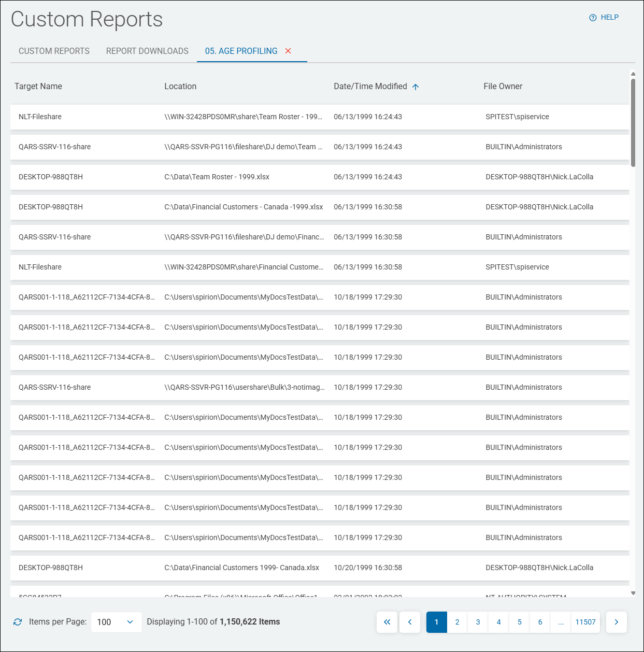Sort by the Target Name column
Image resolution: width=644 pixels, height=652 pixels.
coord(38,86)
